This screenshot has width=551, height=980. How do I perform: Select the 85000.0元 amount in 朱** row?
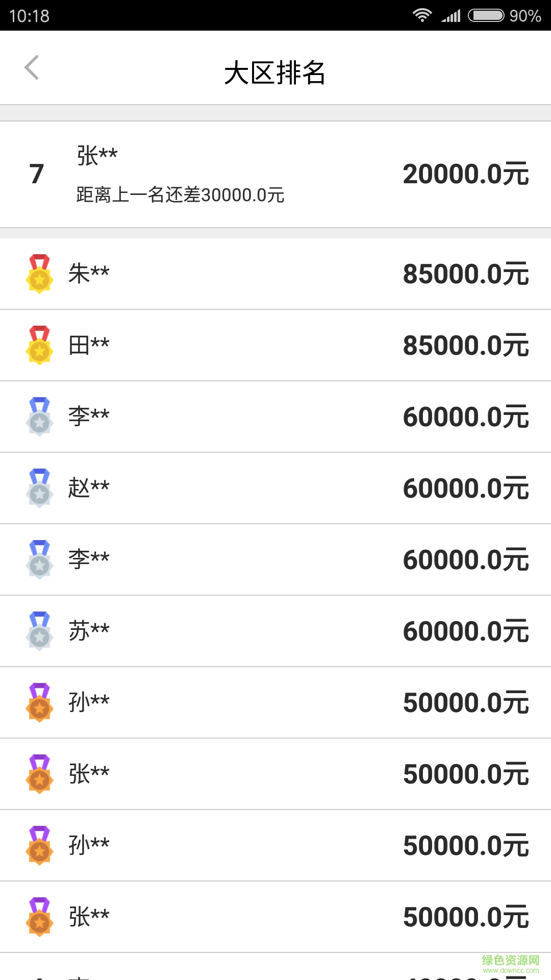tap(465, 274)
